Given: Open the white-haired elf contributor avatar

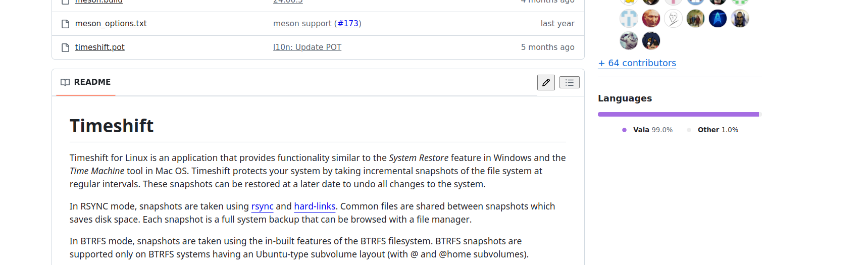Looking at the screenshot, I should [740, 19].
